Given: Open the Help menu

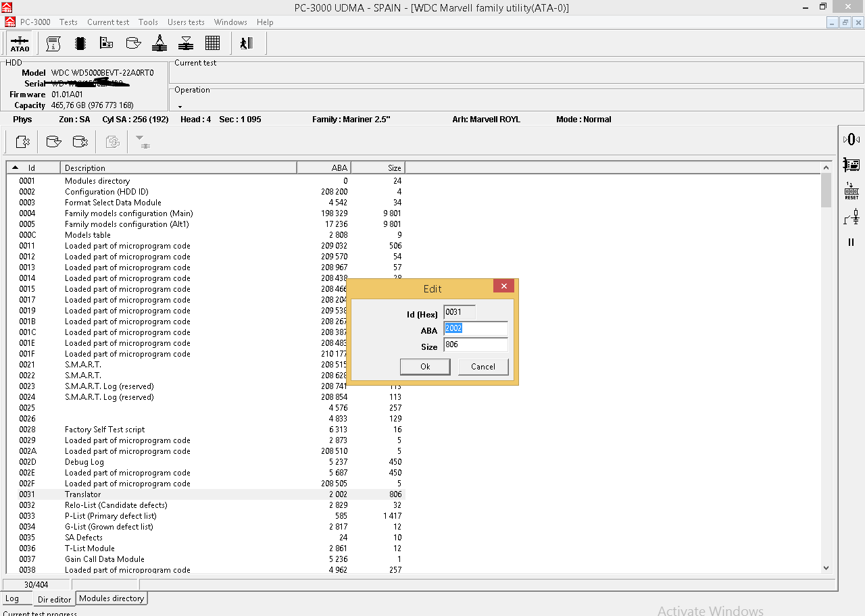Looking at the screenshot, I should click(265, 22).
